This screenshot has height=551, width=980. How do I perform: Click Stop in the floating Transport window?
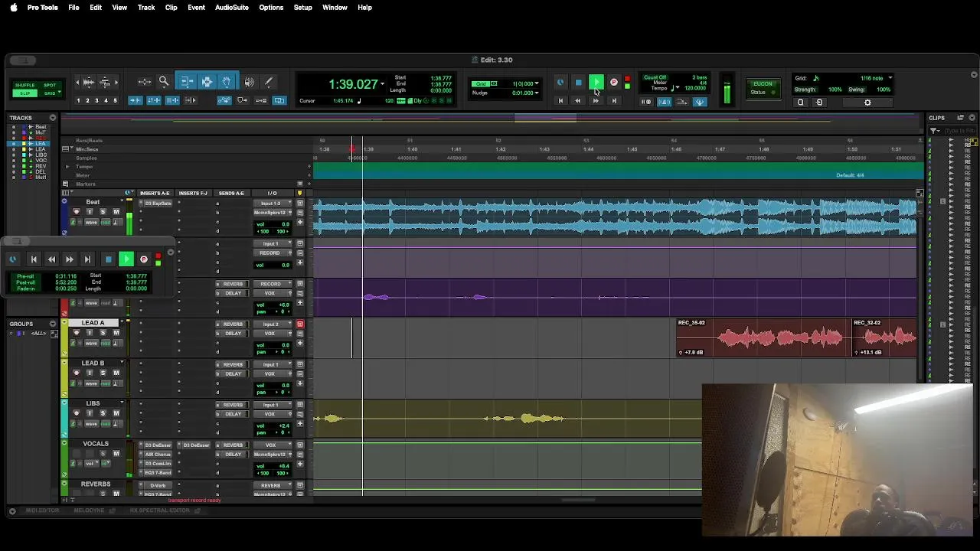[x=109, y=259]
